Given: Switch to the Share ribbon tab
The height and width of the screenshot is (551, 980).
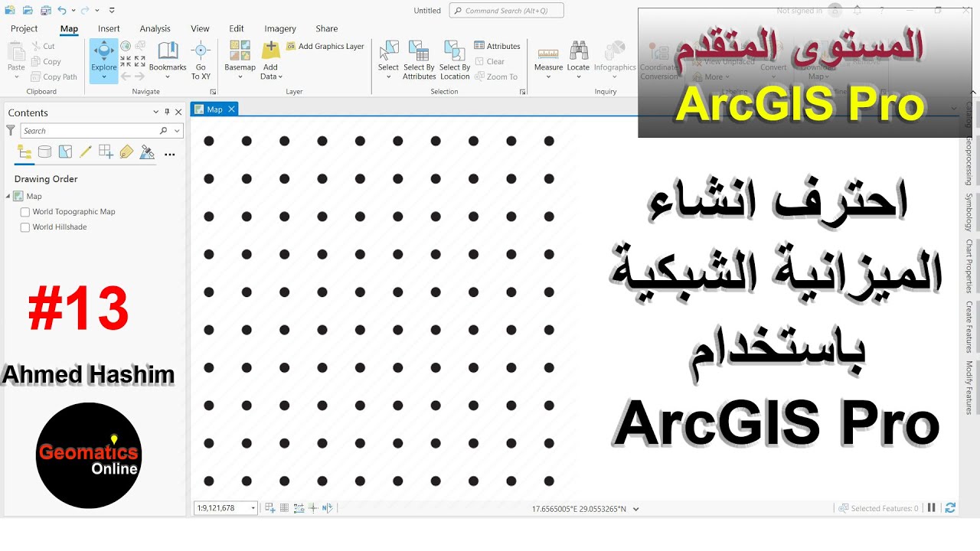Looking at the screenshot, I should coord(327,28).
